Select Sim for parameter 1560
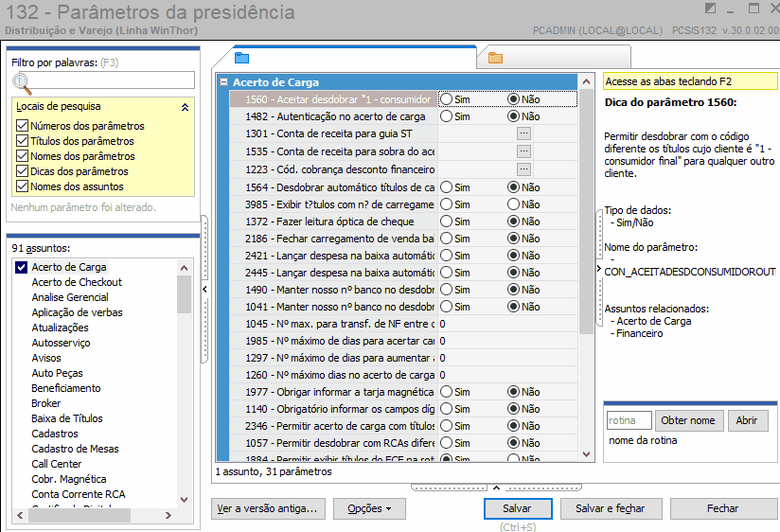The height and width of the screenshot is (532, 780). 447,99
